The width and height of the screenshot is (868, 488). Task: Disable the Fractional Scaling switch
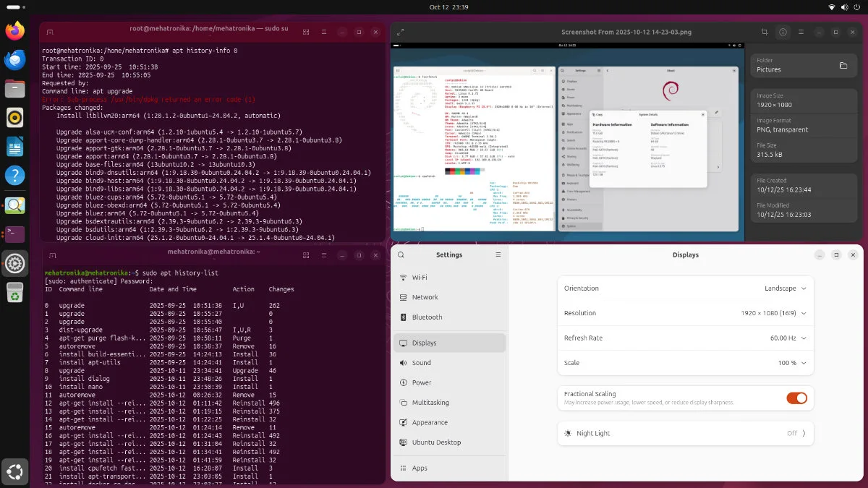pyautogui.click(x=796, y=398)
